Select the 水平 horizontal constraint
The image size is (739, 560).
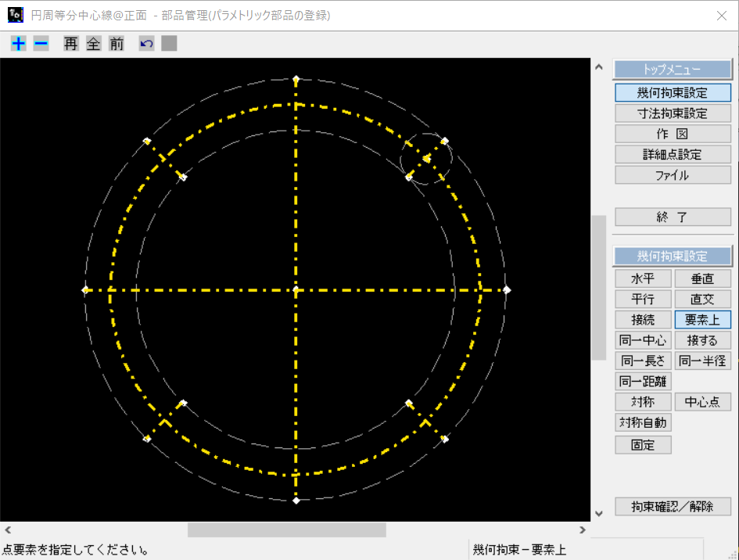point(643,278)
